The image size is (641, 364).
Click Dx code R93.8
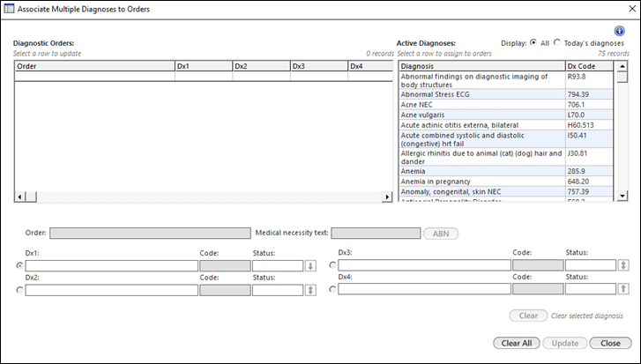(577, 77)
